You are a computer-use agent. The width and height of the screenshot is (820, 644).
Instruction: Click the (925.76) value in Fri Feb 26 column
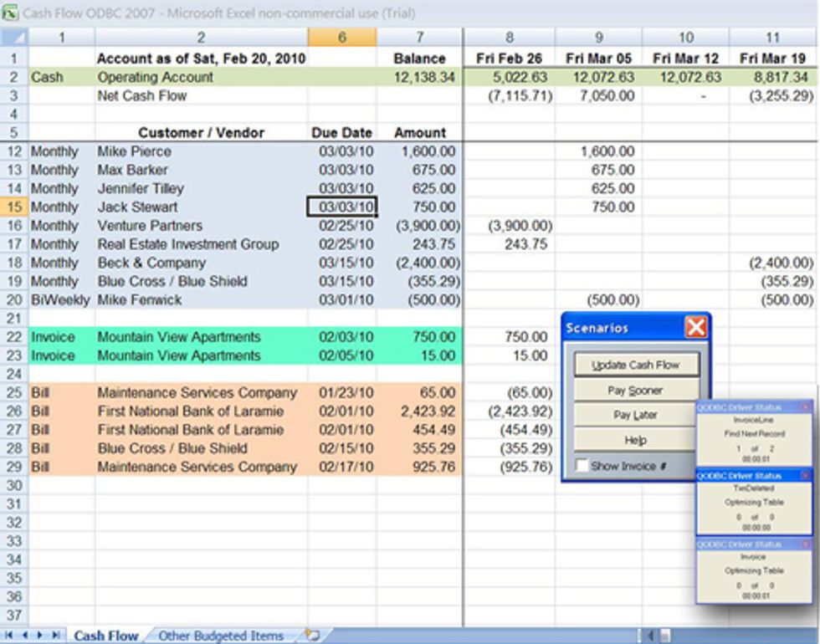510,468
